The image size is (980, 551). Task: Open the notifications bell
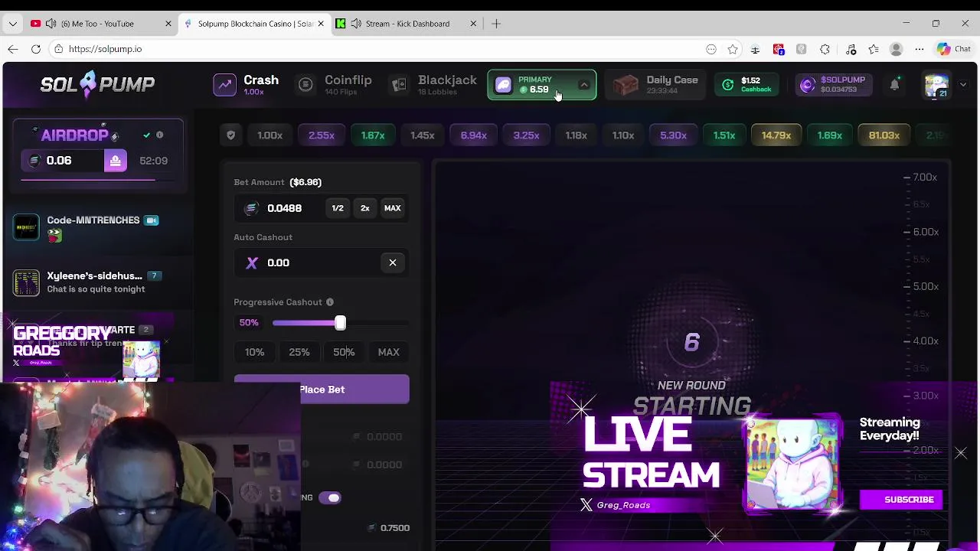(x=894, y=85)
